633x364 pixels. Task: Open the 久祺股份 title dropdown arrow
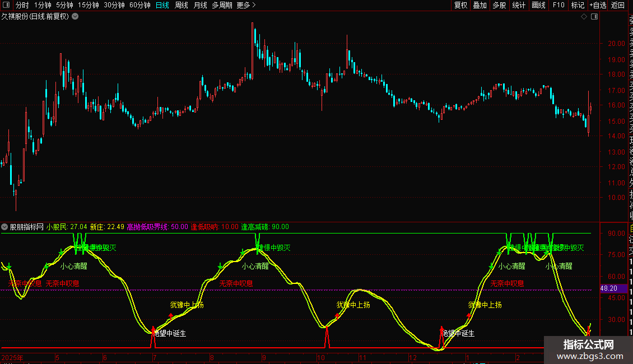(75, 17)
